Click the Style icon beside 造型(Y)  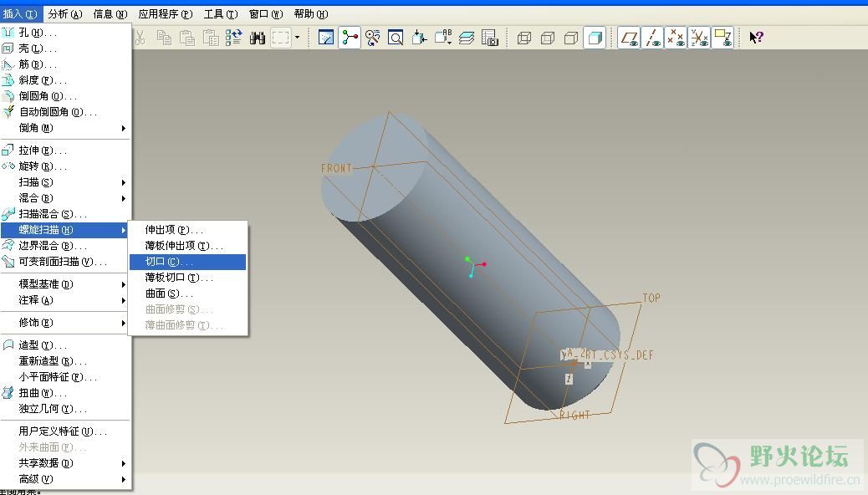point(8,345)
